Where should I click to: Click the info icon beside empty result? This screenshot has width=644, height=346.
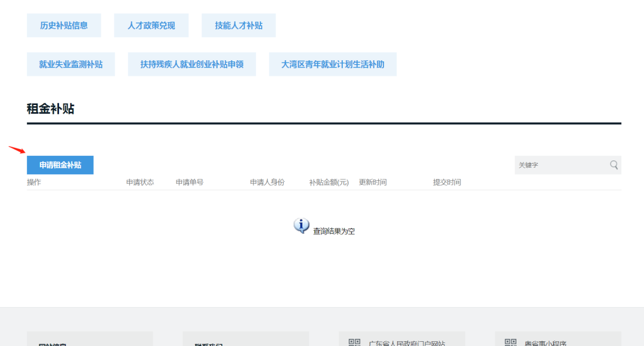click(302, 225)
